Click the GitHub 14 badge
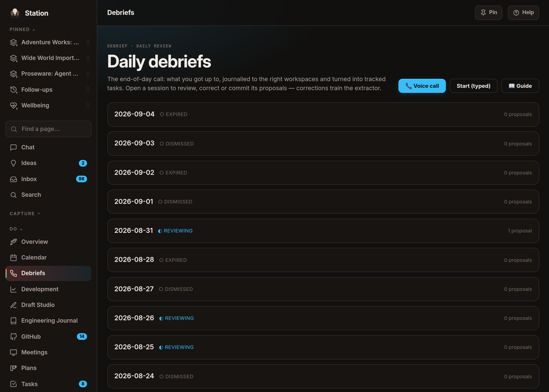Viewport: 549px width, 392px height. [82, 336]
